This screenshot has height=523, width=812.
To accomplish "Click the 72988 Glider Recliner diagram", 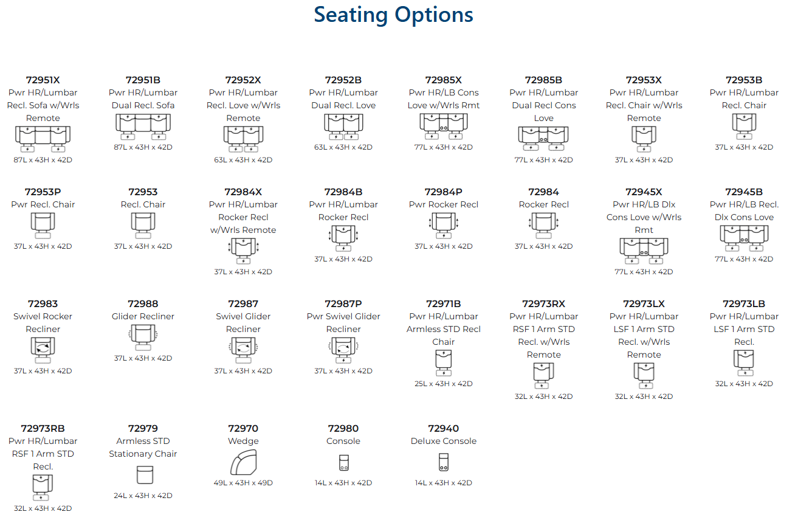I will pyautogui.click(x=143, y=337).
